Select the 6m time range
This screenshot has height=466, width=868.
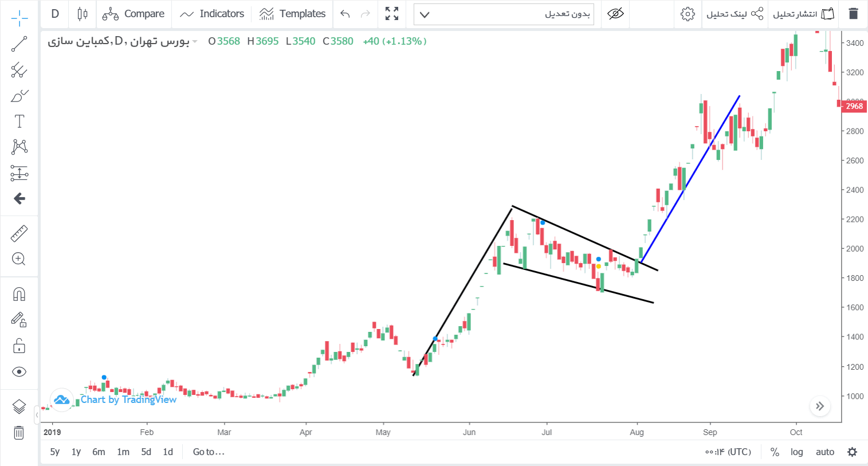click(x=99, y=452)
